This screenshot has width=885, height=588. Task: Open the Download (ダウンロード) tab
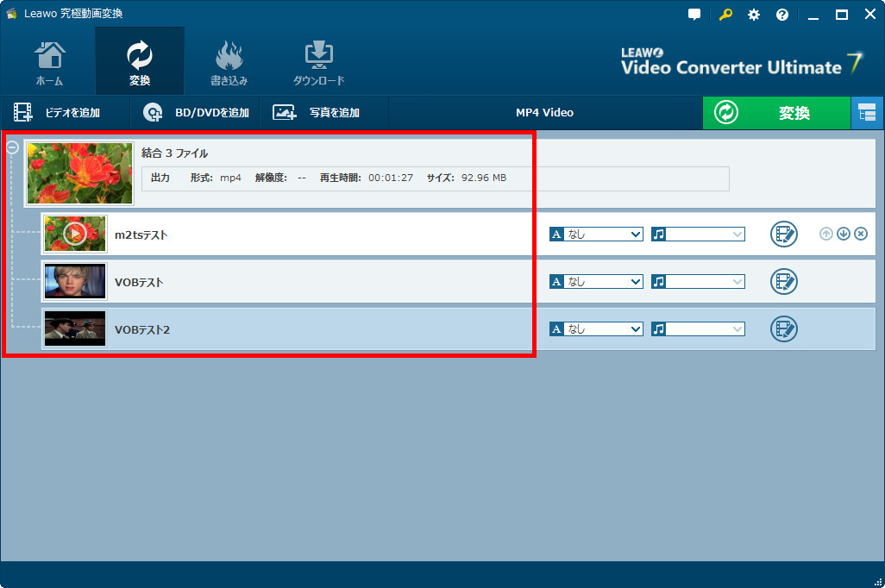coord(319,63)
